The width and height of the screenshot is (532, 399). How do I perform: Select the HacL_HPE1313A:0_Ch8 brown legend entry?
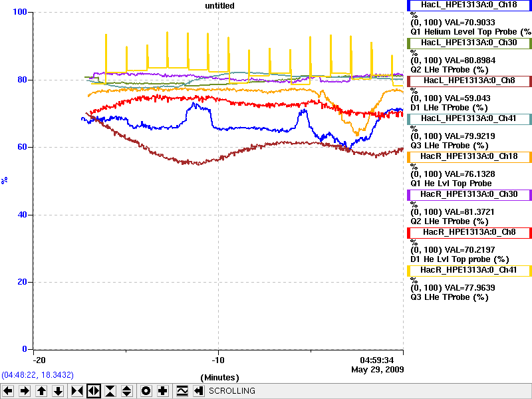(x=469, y=81)
